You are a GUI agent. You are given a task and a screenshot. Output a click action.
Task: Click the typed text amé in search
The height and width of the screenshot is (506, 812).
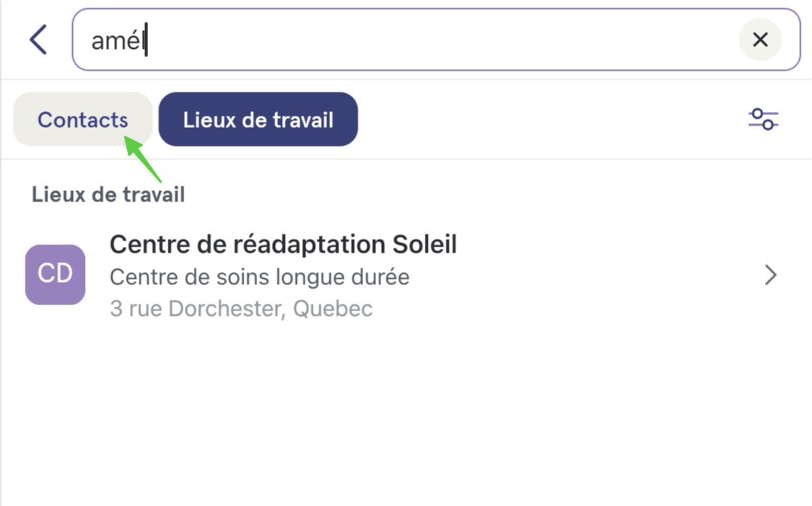(117, 41)
